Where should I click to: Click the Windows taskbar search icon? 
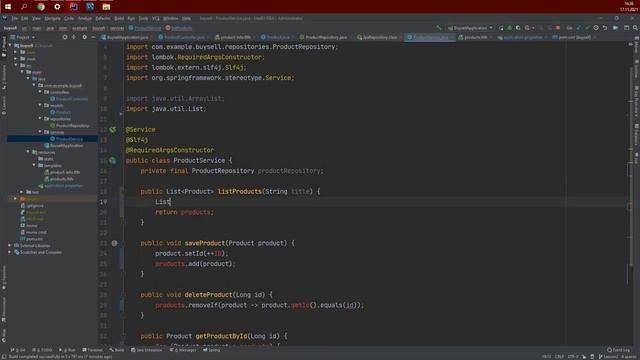24,7
